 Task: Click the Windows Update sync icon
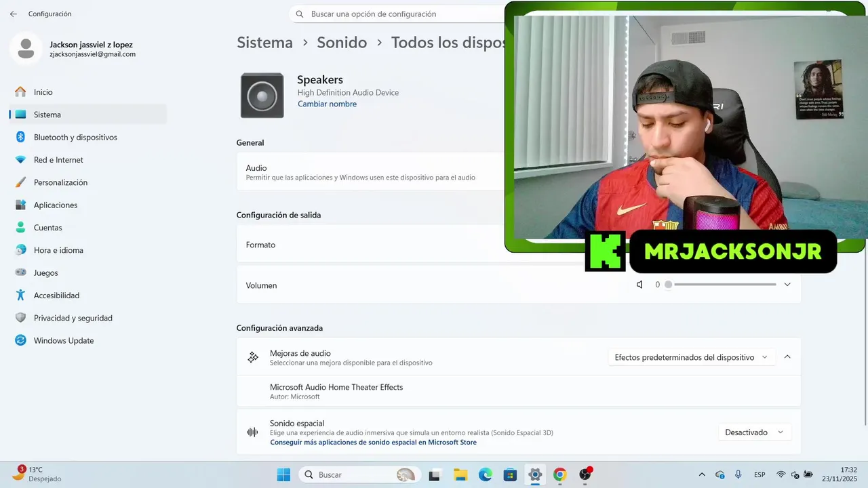[x=20, y=340]
